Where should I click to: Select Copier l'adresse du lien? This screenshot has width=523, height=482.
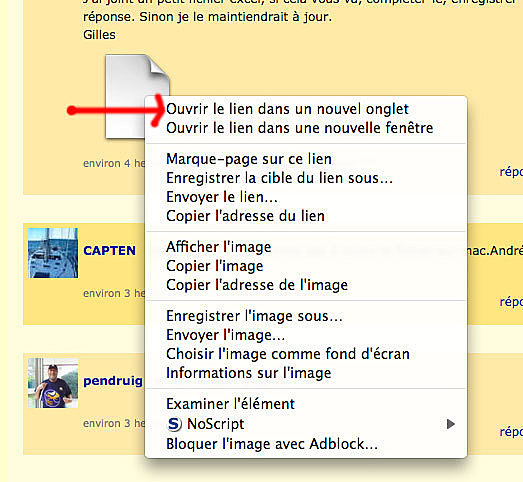(x=306, y=216)
